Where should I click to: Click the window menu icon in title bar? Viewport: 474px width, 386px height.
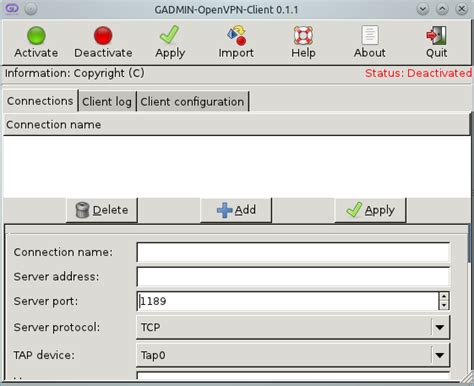(x=12, y=9)
